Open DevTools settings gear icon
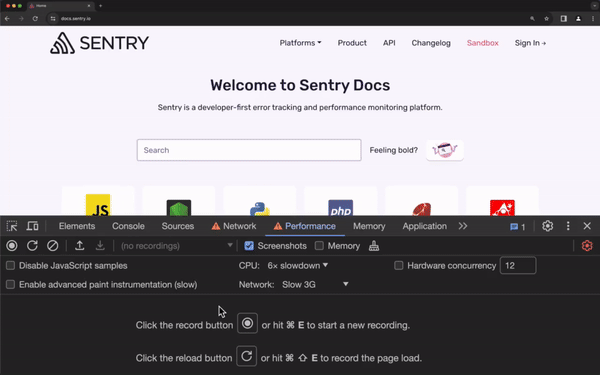 548,226
